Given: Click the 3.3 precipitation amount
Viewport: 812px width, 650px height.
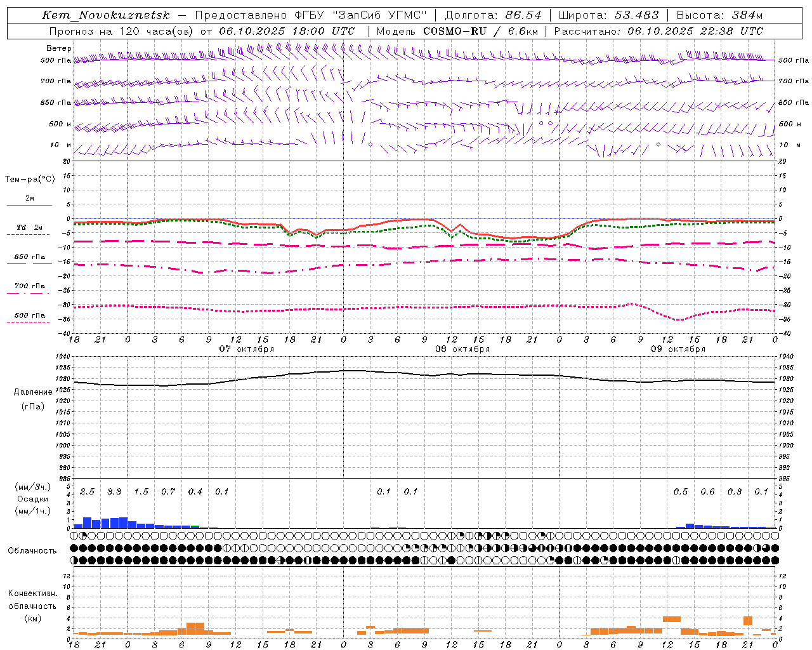Looking at the screenshot, I should 114,491.
